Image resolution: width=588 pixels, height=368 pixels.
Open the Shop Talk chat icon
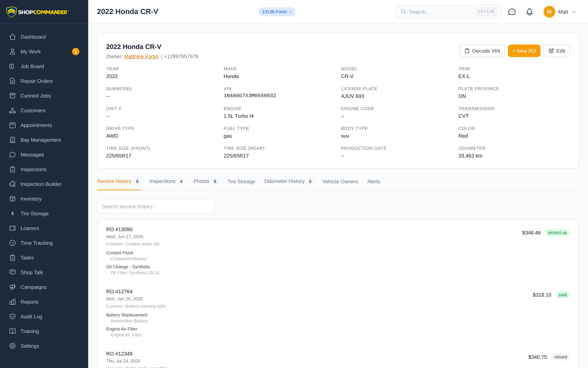[12, 272]
